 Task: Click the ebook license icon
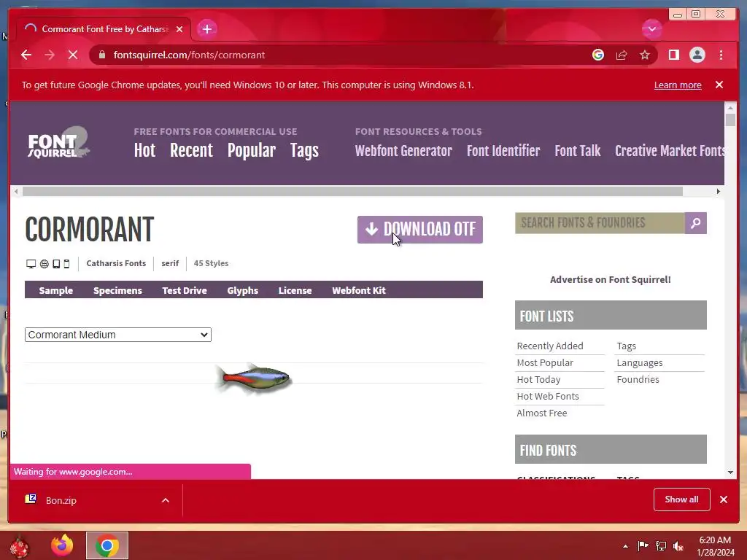click(x=56, y=264)
